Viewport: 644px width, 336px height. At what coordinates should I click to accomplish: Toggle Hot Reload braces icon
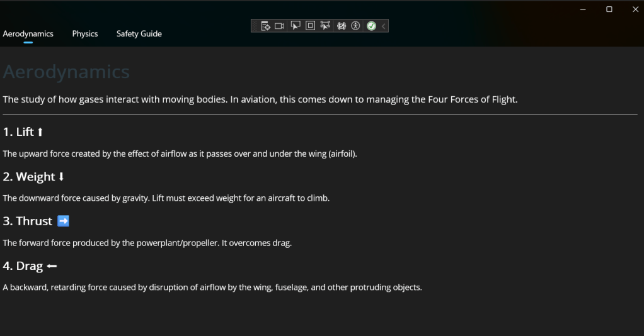click(x=342, y=26)
